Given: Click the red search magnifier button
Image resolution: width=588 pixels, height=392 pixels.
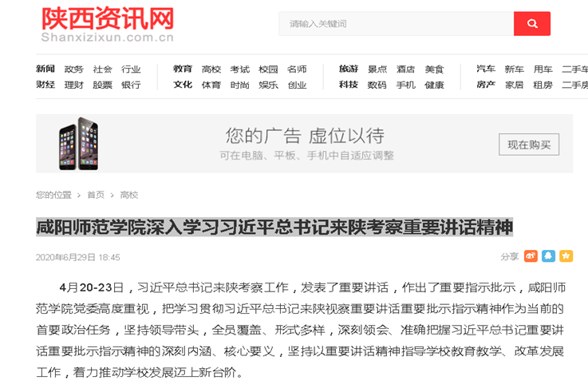Looking at the screenshot, I should 531,24.
